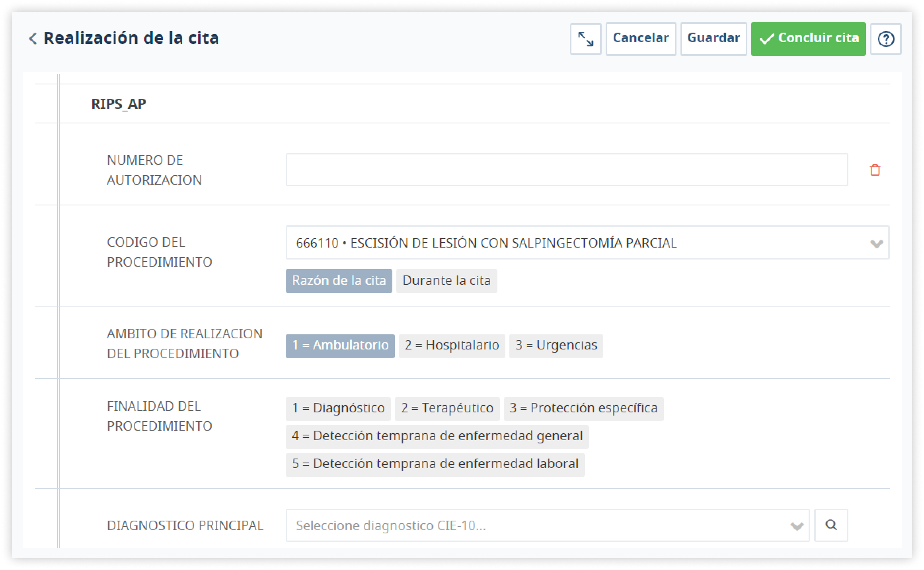Search diagnoses with the magnifying glass button
The width and height of the screenshot is (924, 570).
click(x=831, y=525)
